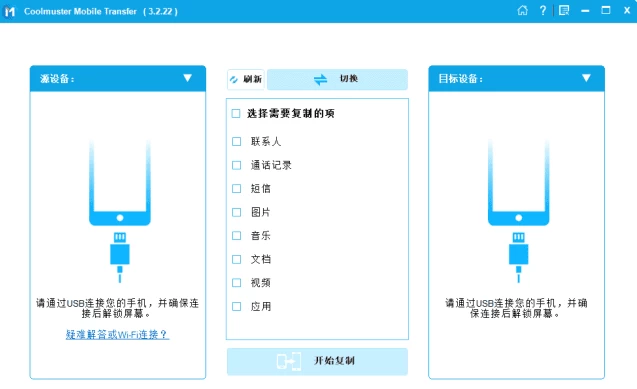This screenshot has width=637, height=389.
Task: Click the 开始复制 start copy button
Action: 317,361
